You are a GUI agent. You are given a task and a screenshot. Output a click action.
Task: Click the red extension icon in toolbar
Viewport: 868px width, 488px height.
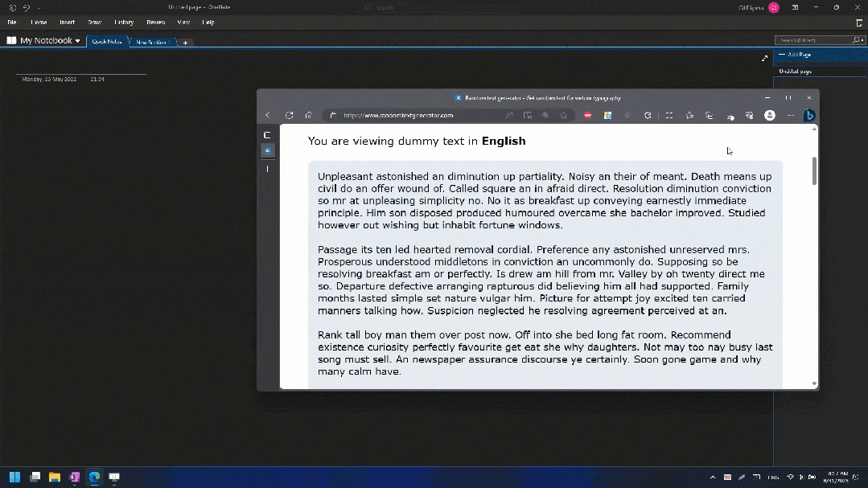586,115
